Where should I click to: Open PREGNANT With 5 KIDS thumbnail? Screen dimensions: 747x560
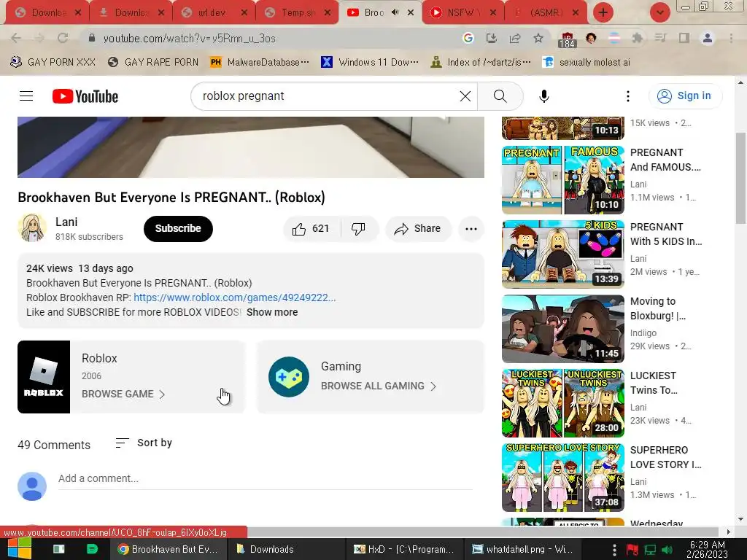(x=562, y=254)
